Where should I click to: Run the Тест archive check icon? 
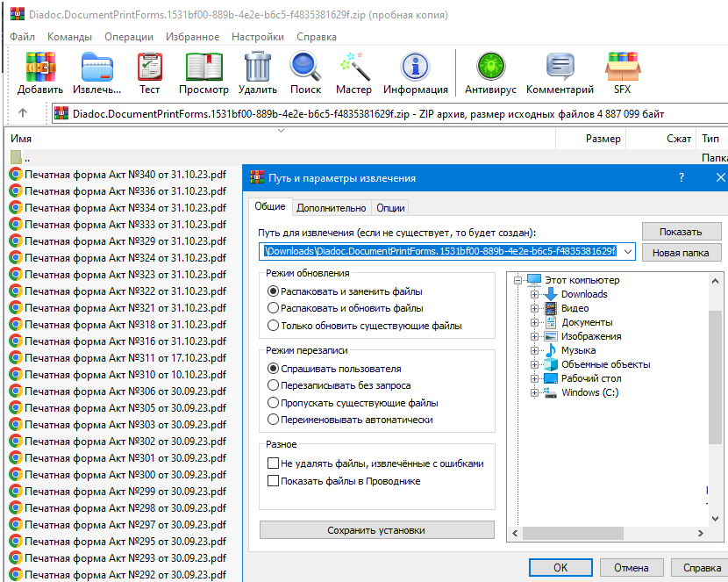tap(149, 68)
